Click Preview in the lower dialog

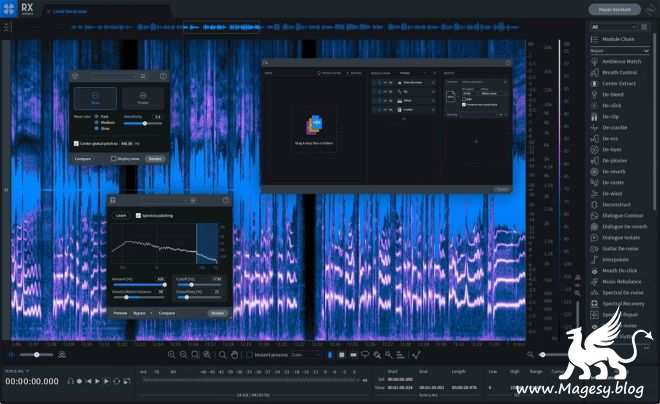point(120,314)
